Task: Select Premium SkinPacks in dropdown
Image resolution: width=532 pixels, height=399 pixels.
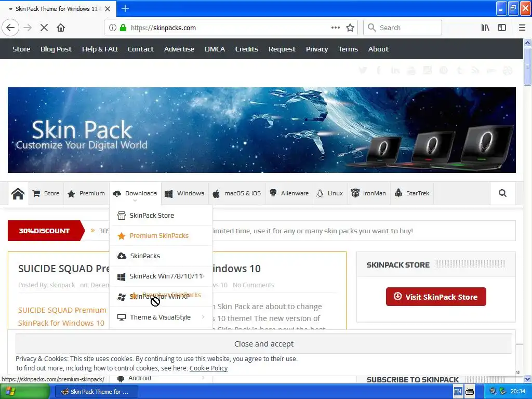Action: coord(162,236)
